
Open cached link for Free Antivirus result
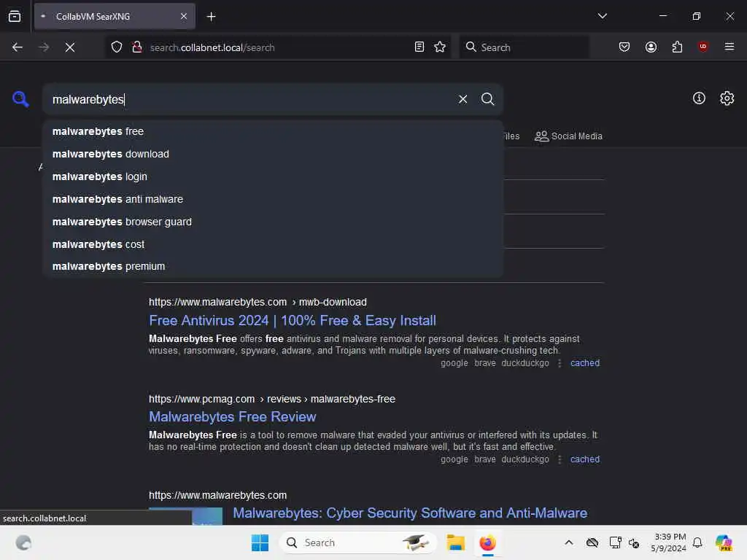(584, 363)
